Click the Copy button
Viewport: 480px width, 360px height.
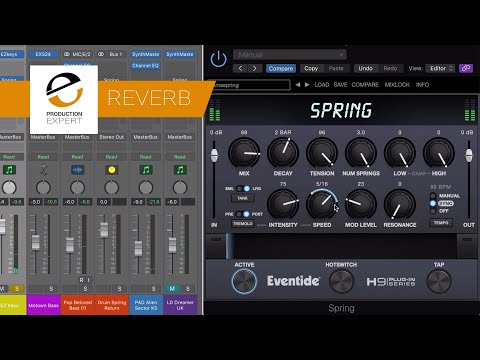pyautogui.click(x=311, y=68)
